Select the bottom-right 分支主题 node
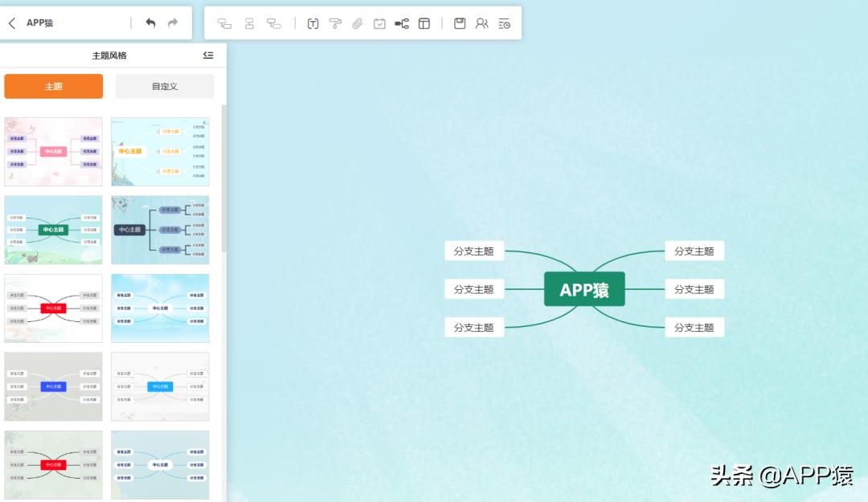This screenshot has width=868, height=502. coord(694,327)
